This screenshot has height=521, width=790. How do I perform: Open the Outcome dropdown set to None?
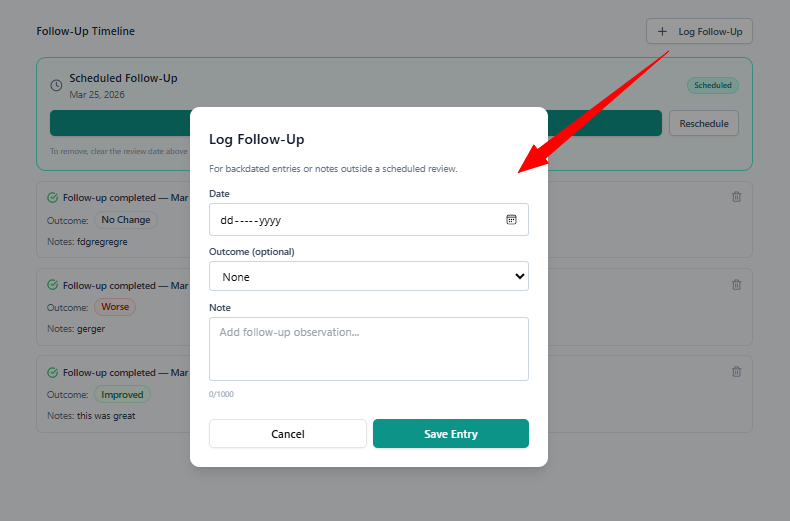[x=368, y=276]
